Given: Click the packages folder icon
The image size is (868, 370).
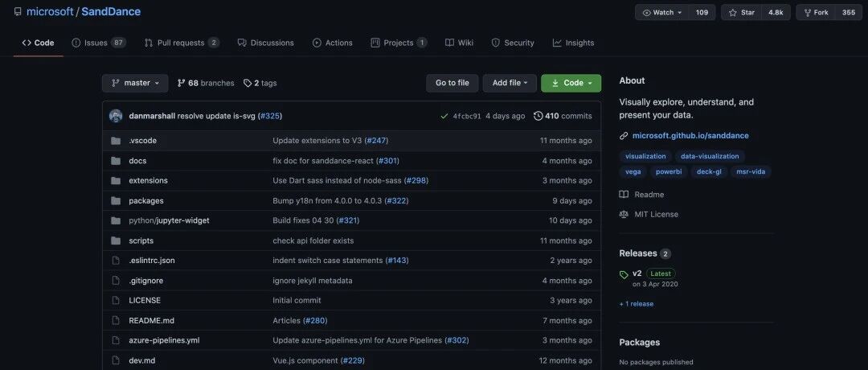Looking at the screenshot, I should pyautogui.click(x=116, y=200).
